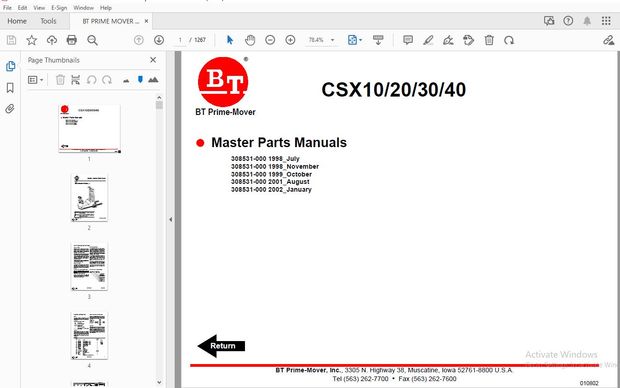Open the File menu
The width and height of the screenshot is (620, 388).
click(7, 8)
